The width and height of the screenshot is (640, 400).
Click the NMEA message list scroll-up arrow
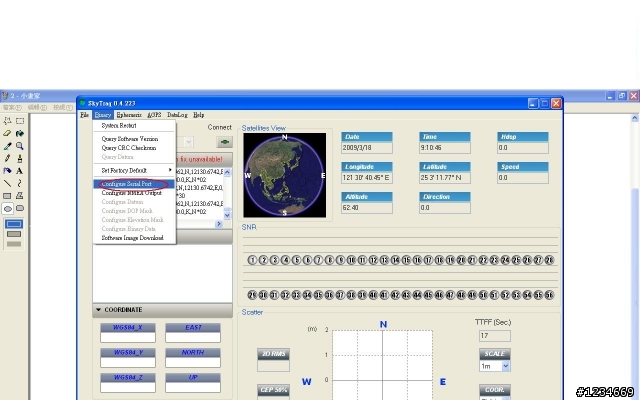(x=227, y=172)
